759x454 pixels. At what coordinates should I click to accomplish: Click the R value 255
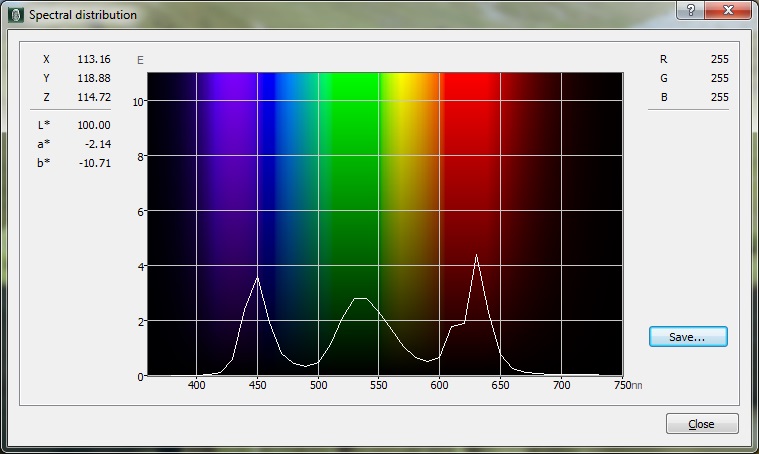tap(719, 59)
